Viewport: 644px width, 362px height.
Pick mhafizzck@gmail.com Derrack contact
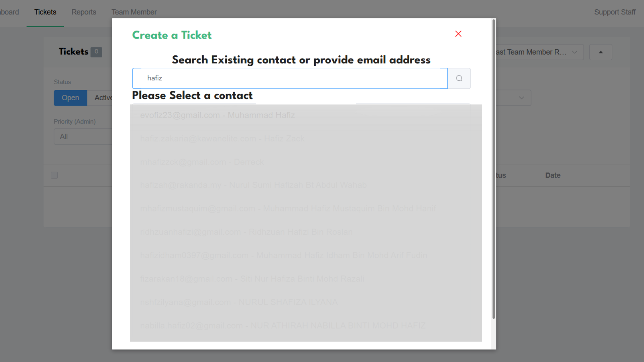click(202, 162)
